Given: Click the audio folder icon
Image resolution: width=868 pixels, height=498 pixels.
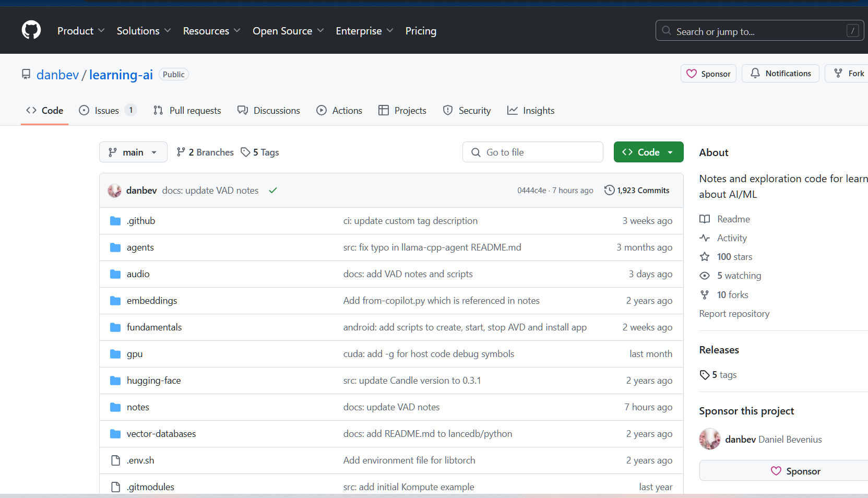Looking at the screenshot, I should pyautogui.click(x=115, y=274).
